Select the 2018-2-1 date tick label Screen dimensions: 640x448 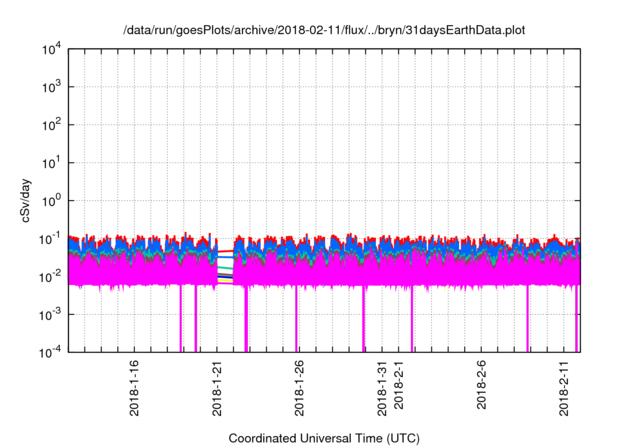tap(398, 385)
